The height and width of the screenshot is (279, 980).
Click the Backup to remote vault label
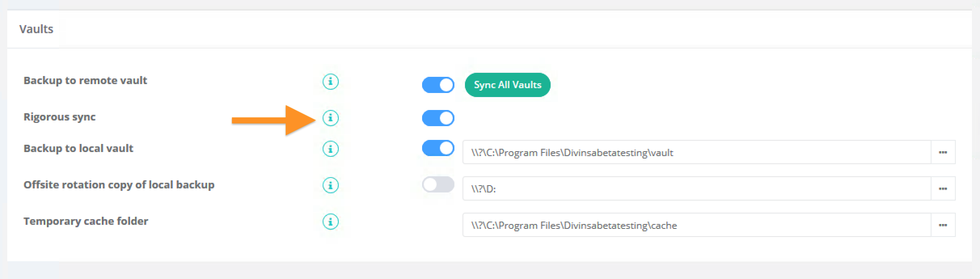(x=85, y=80)
